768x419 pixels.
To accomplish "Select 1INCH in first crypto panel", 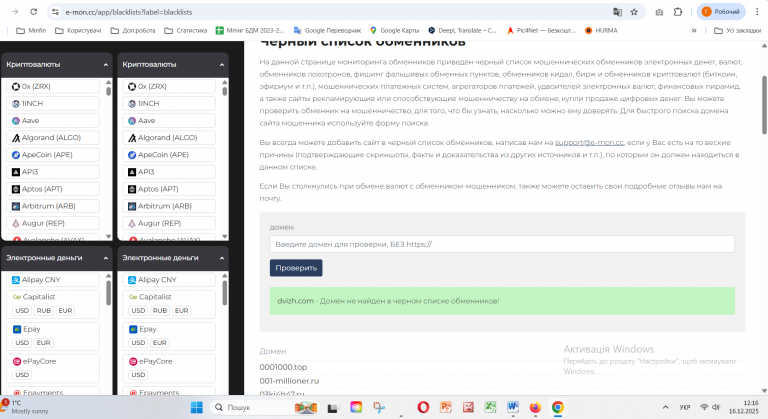I will [53, 103].
